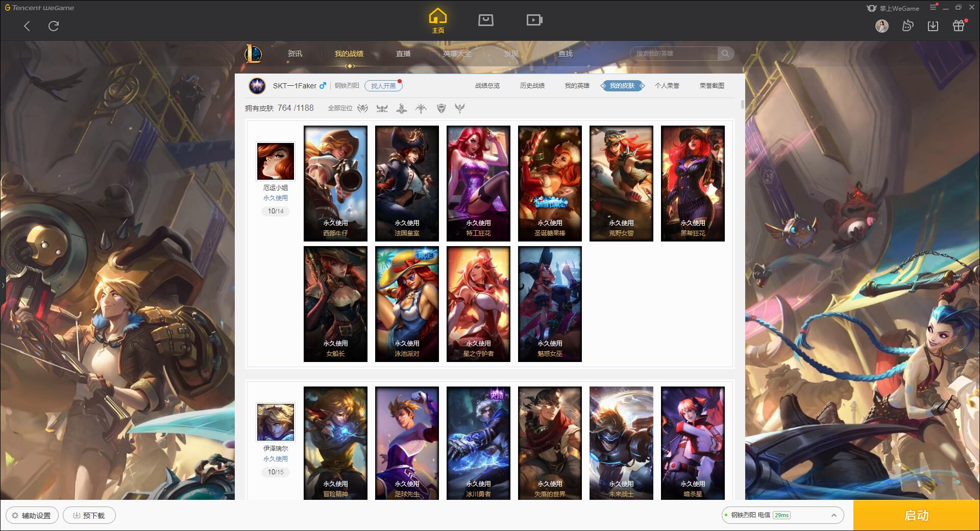
Task: Filter skins by the assassin role icon
Action: (x=362, y=108)
